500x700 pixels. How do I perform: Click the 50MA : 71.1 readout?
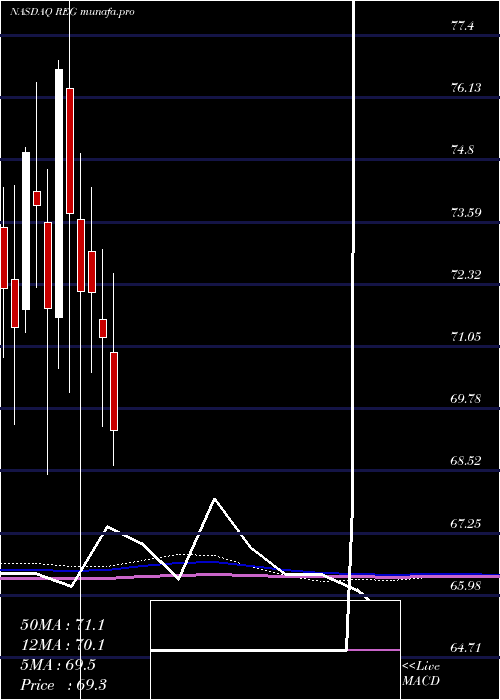[62, 625]
